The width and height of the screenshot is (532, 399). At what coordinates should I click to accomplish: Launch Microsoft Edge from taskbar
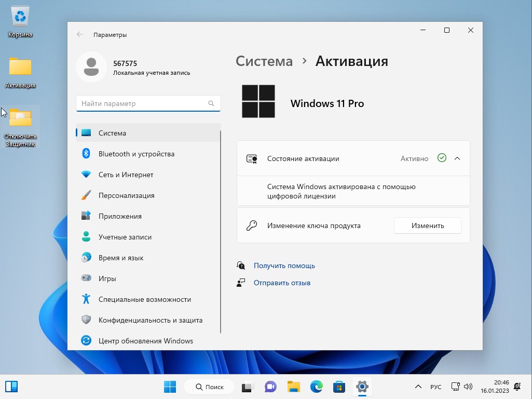coord(316,387)
